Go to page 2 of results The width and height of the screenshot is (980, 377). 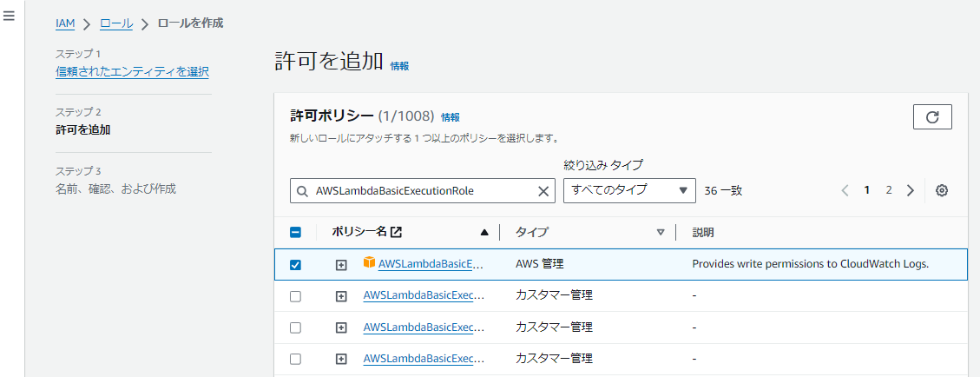(x=889, y=191)
